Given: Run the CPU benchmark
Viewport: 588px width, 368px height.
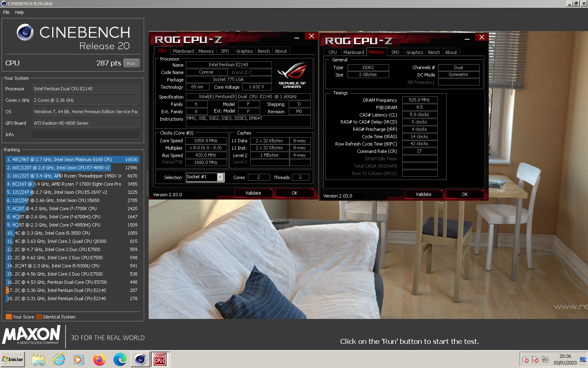Looking at the screenshot, I should 131,63.
